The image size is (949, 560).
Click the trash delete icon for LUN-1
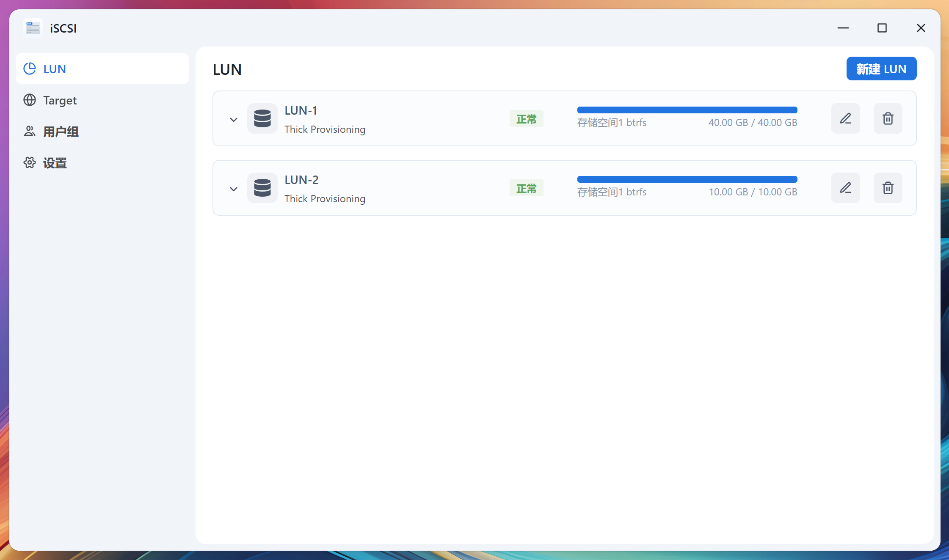(x=888, y=118)
